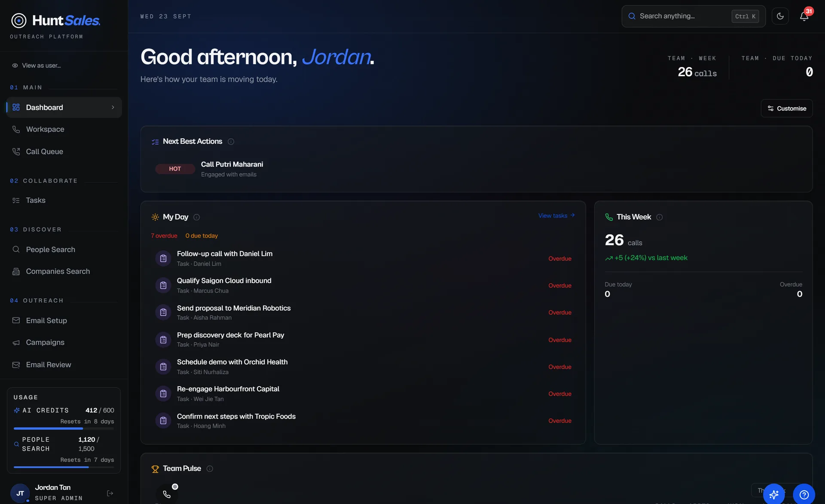Open Send proposal to Meridian Robotics

(234, 308)
